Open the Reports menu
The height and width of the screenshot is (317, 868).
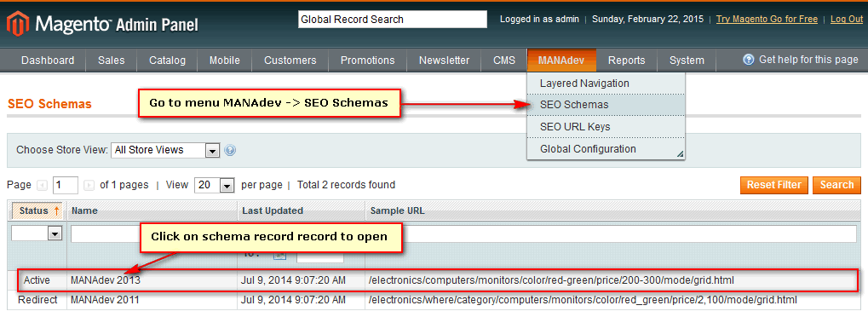(627, 61)
